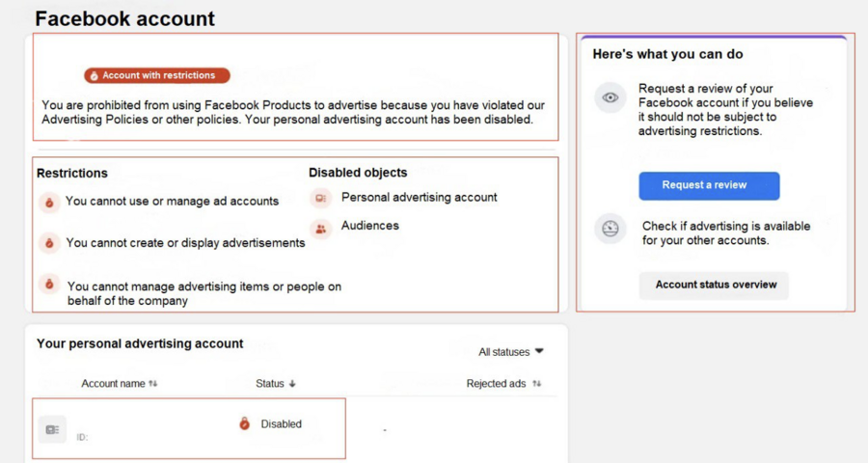Click the Audiences people icon
Viewport: 868px width, 463px height.
tap(320, 229)
